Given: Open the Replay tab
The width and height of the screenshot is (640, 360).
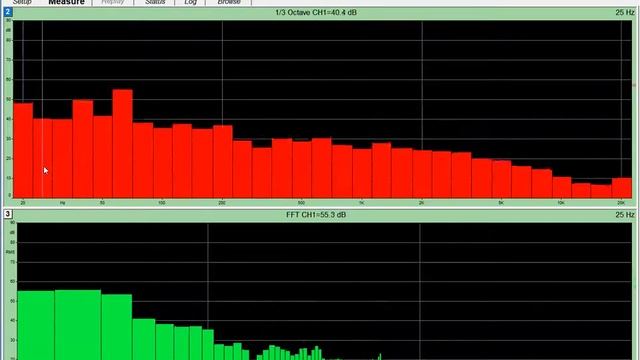Looking at the screenshot, I should (113, 2).
